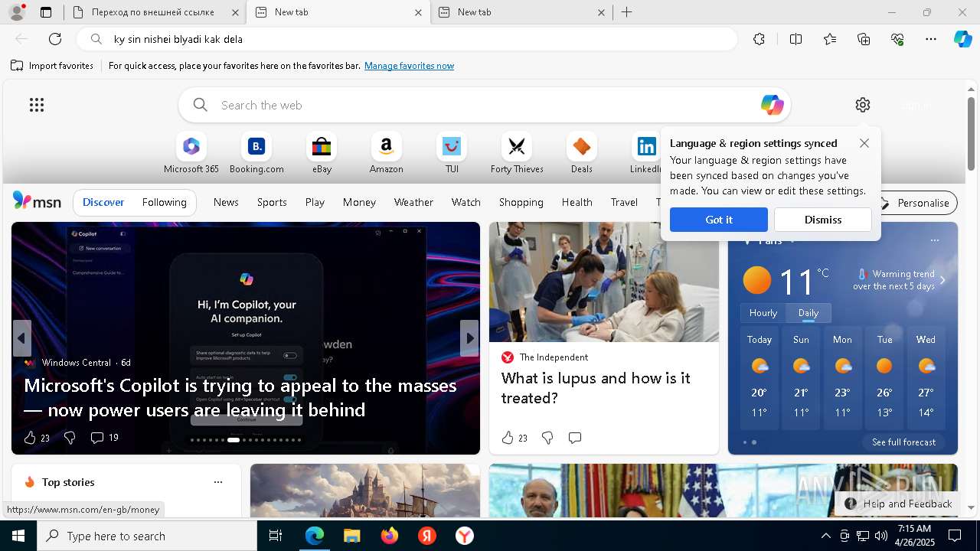Open Copilot sidebar from browser toolbar
Image resolution: width=980 pixels, height=551 pixels.
point(962,39)
